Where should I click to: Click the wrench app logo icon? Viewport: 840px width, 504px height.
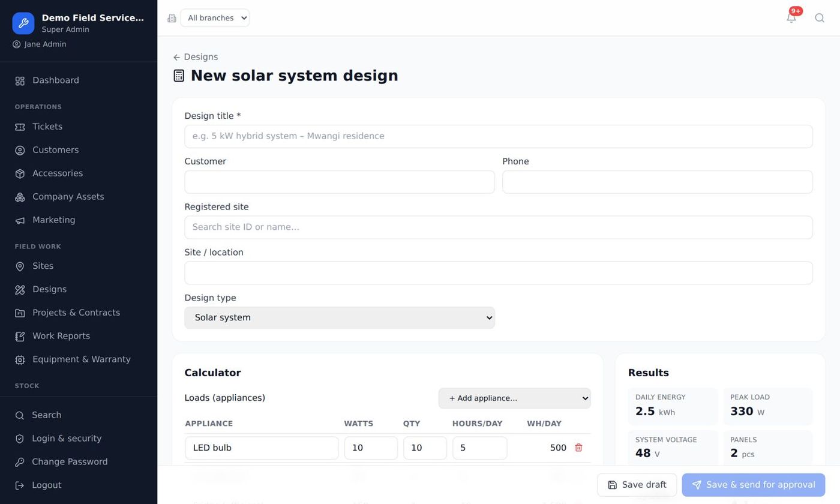[x=23, y=23]
